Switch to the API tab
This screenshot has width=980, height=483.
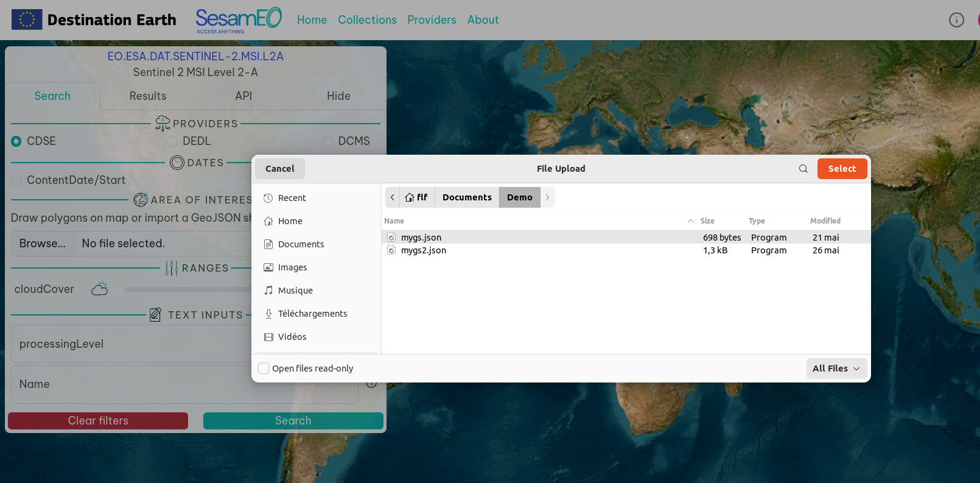243,96
